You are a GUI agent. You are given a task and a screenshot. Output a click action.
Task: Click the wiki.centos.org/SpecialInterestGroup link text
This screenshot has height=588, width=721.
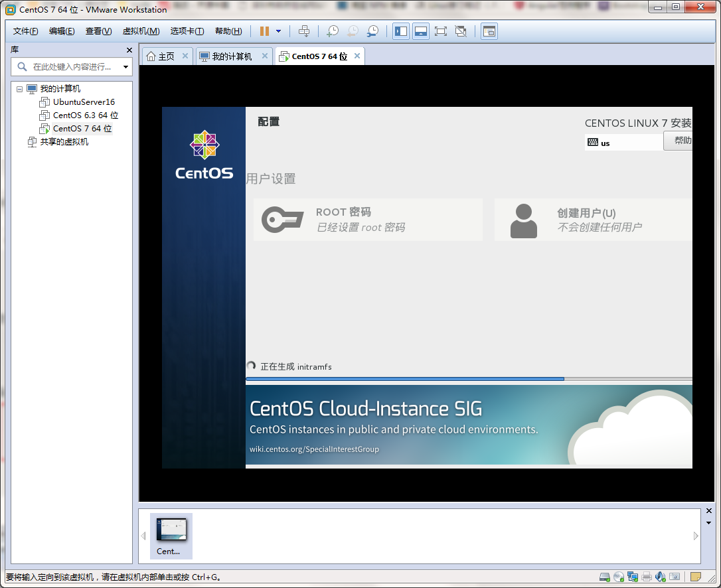click(314, 449)
